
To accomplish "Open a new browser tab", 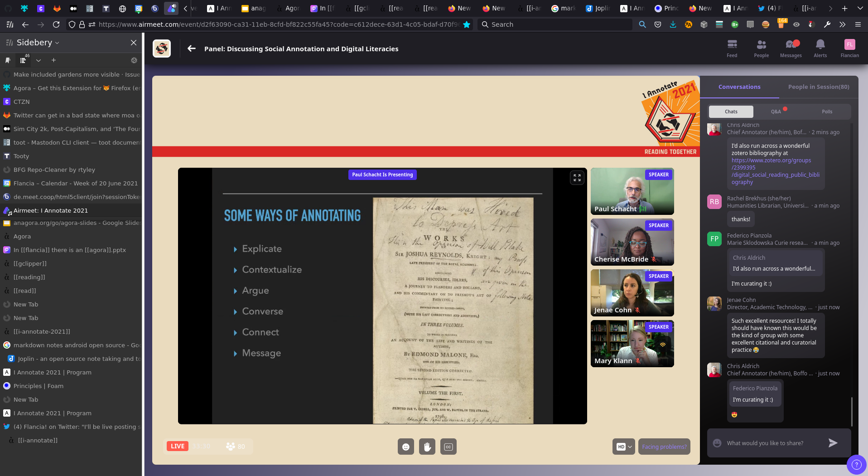I will (x=844, y=8).
